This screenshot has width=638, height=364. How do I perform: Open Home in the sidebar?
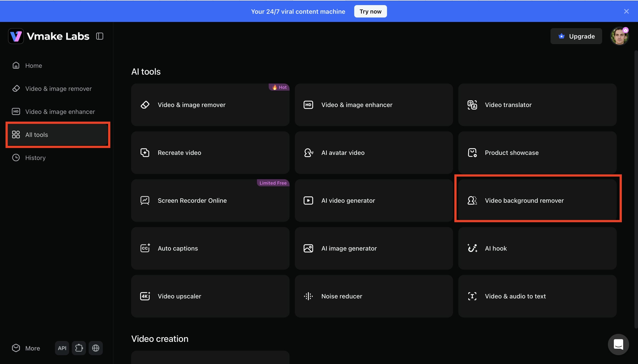coord(57,66)
